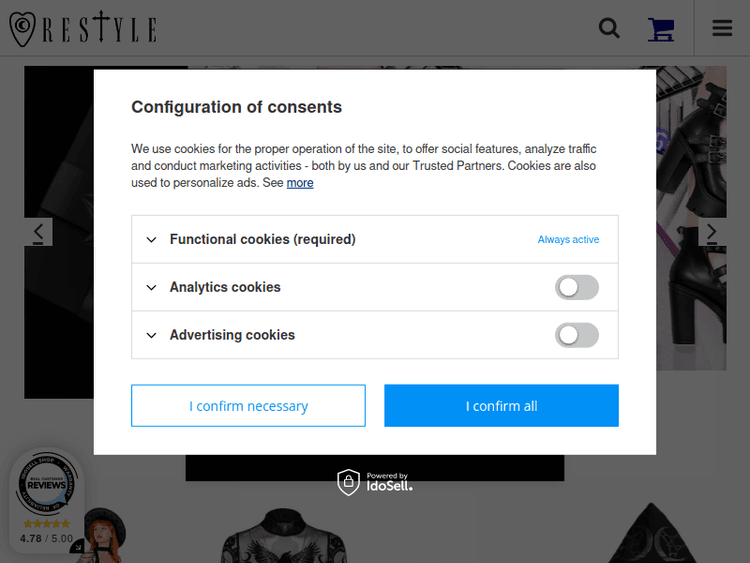This screenshot has height=563, width=750.
Task: Click the Always active label
Action: [x=568, y=240]
